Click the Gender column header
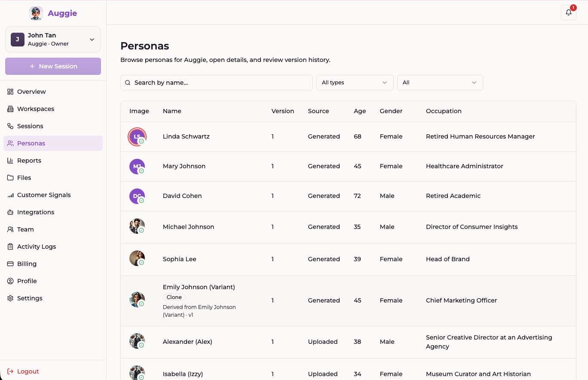588x380 pixels. coord(391,111)
